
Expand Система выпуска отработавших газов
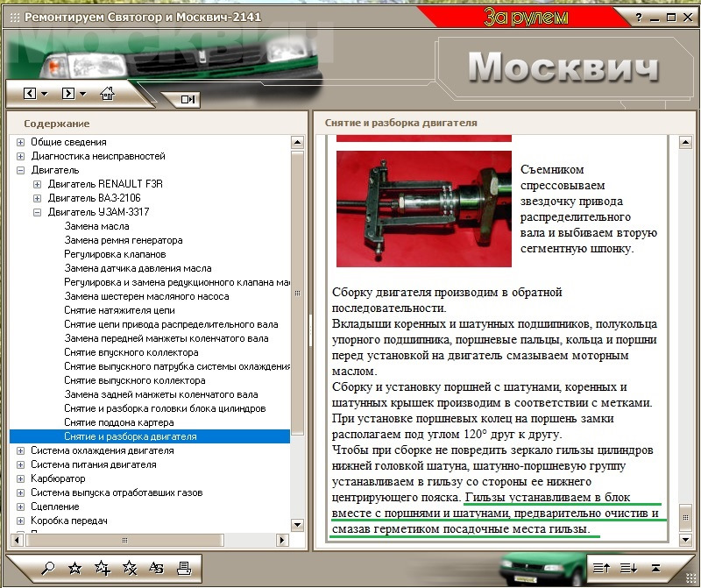point(20,492)
